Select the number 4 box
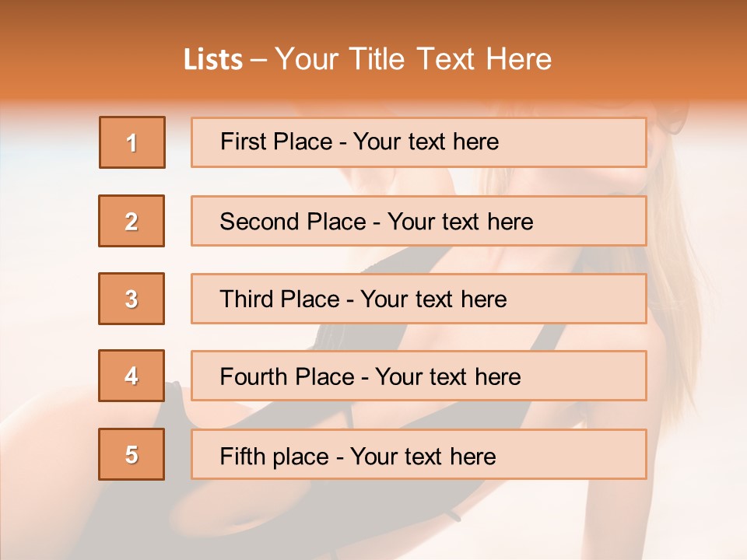The width and height of the screenshot is (747, 560). pos(132,376)
